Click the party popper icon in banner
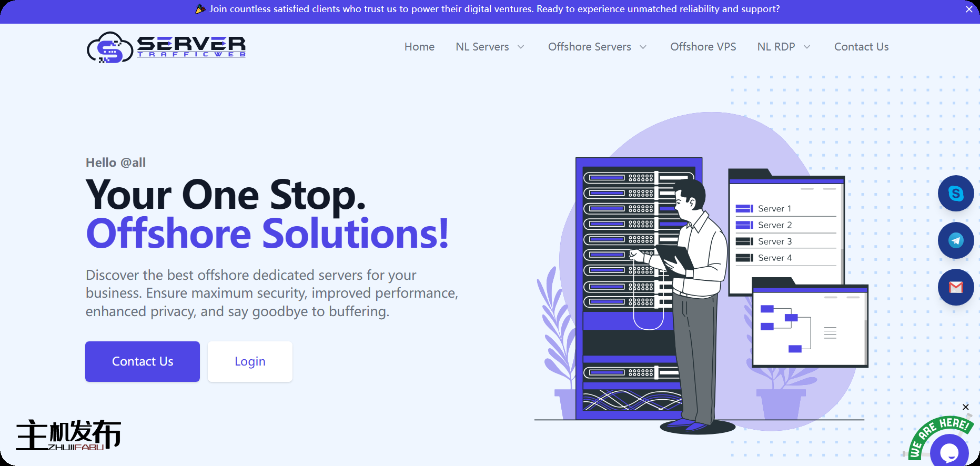Viewport: 980px width, 466px height. [x=200, y=9]
